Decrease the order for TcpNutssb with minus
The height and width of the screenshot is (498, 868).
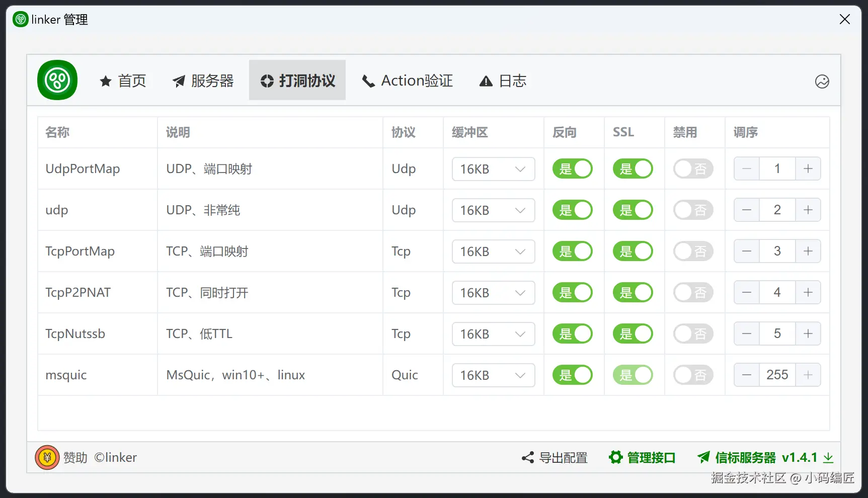747,334
